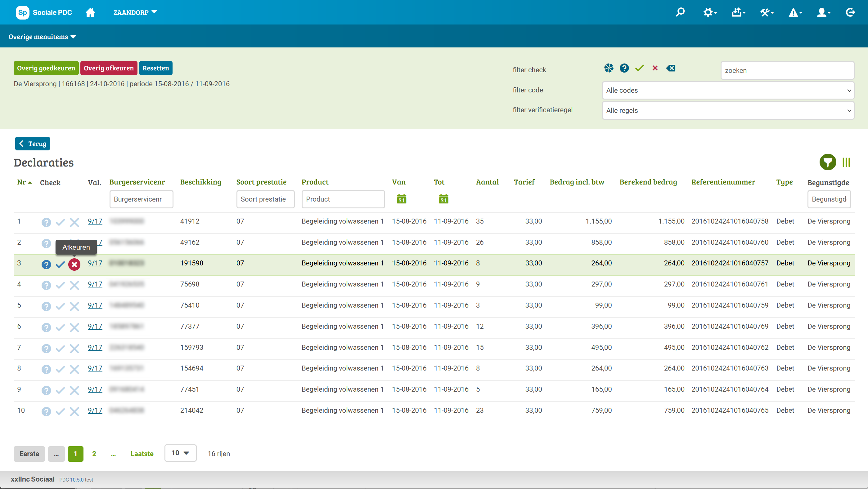
Task: Go to page 2
Action: pos(94,454)
